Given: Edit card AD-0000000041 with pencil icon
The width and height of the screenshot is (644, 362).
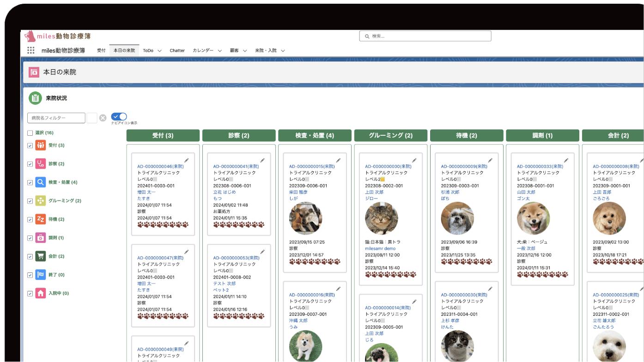Looking at the screenshot, I should click(262, 160).
